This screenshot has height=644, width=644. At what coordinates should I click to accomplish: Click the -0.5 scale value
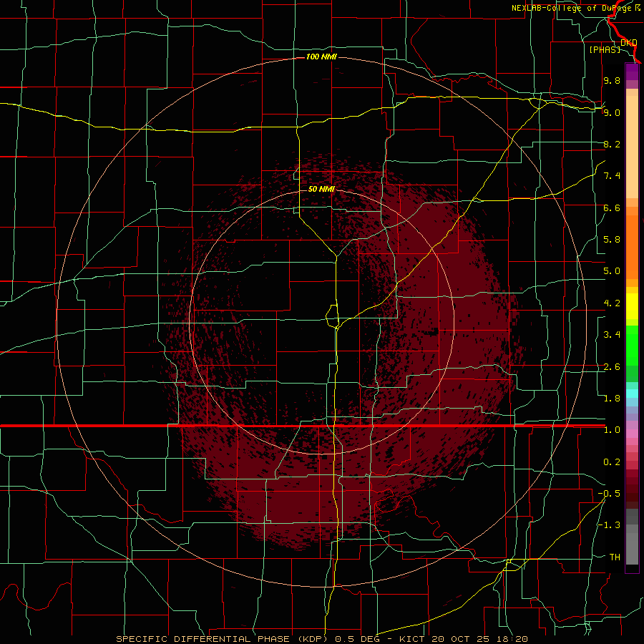coord(609,494)
